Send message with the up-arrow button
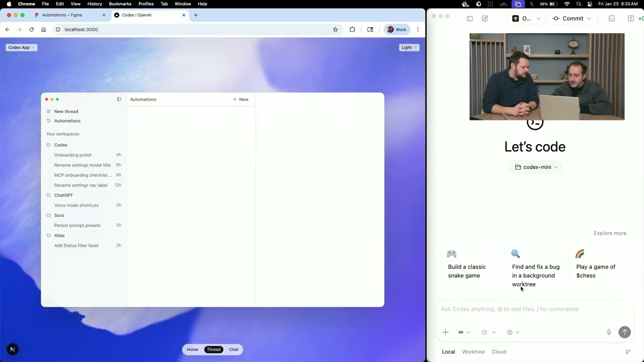 coord(624,332)
